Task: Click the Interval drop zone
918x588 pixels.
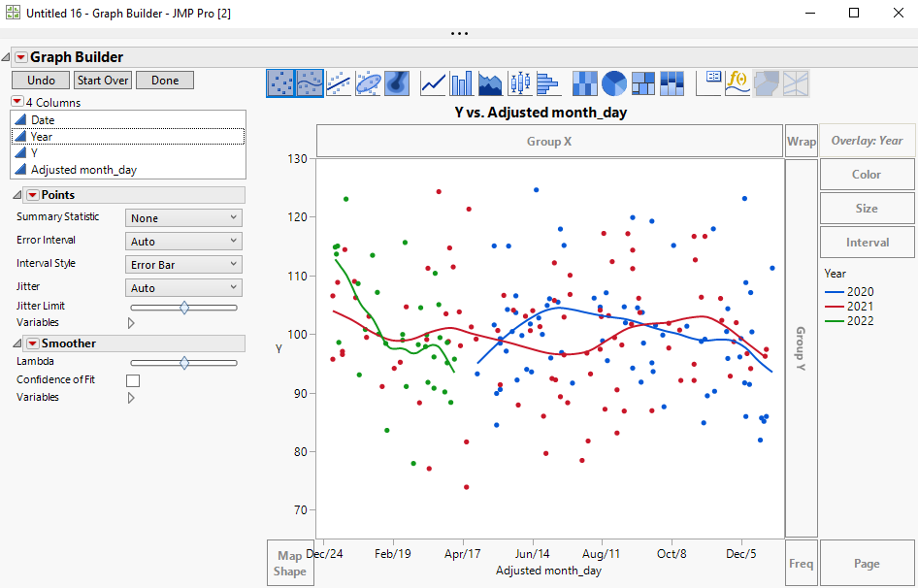Action: point(868,243)
